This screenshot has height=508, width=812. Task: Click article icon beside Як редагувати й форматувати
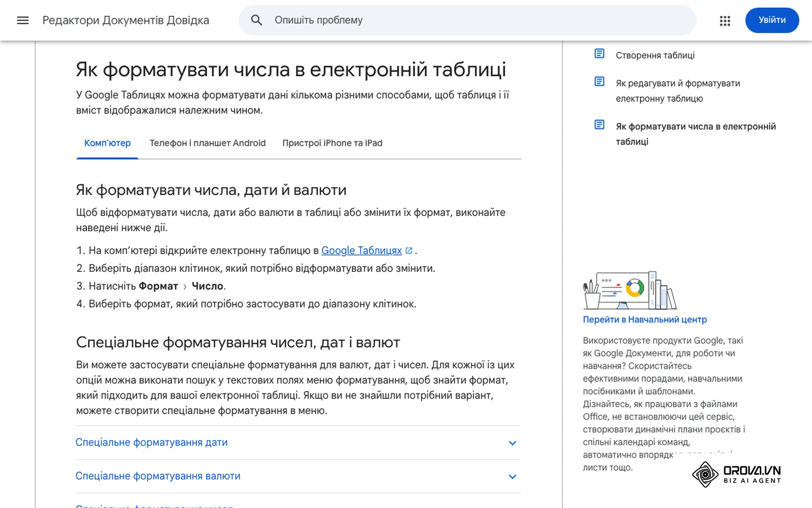pos(599,82)
